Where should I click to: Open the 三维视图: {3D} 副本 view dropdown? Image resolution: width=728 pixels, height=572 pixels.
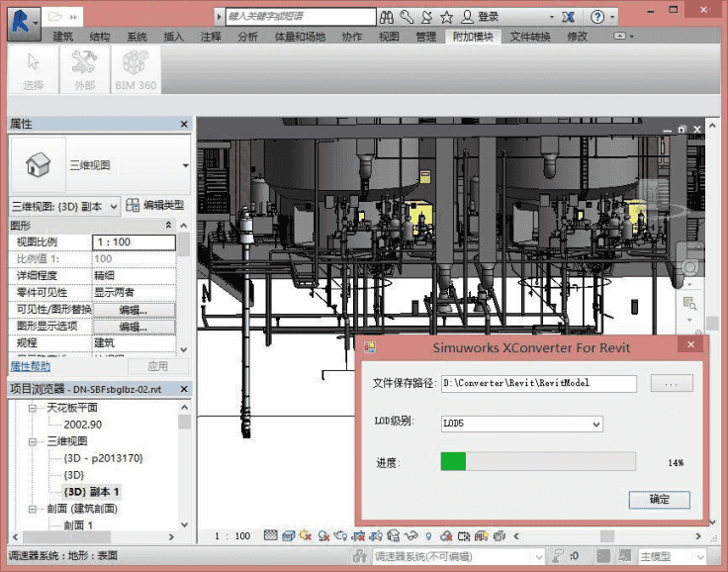[x=114, y=206]
